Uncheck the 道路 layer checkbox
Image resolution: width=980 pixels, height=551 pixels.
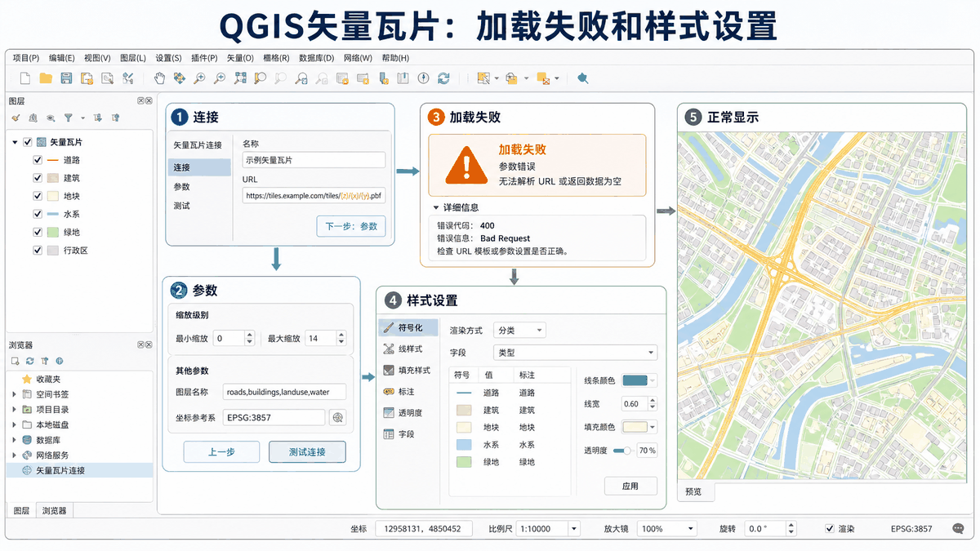tap(38, 160)
